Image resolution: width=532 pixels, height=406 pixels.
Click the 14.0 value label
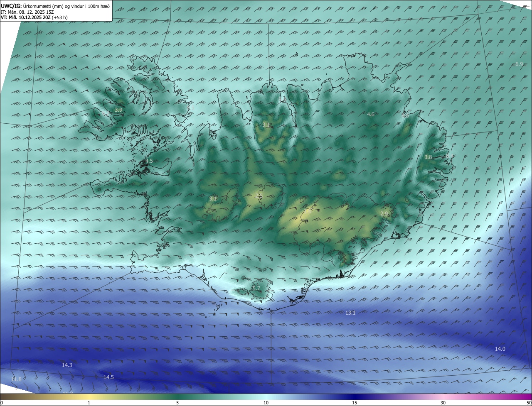[x=500, y=349]
